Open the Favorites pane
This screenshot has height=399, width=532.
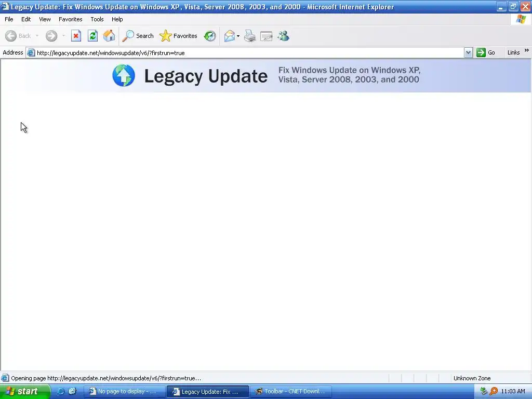click(x=179, y=36)
